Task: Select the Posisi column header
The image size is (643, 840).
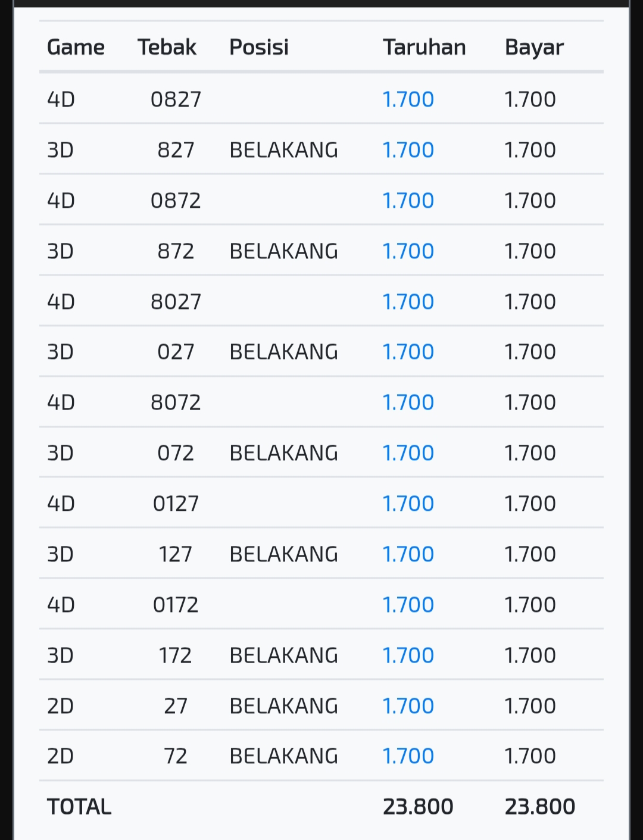Action: pos(259,47)
